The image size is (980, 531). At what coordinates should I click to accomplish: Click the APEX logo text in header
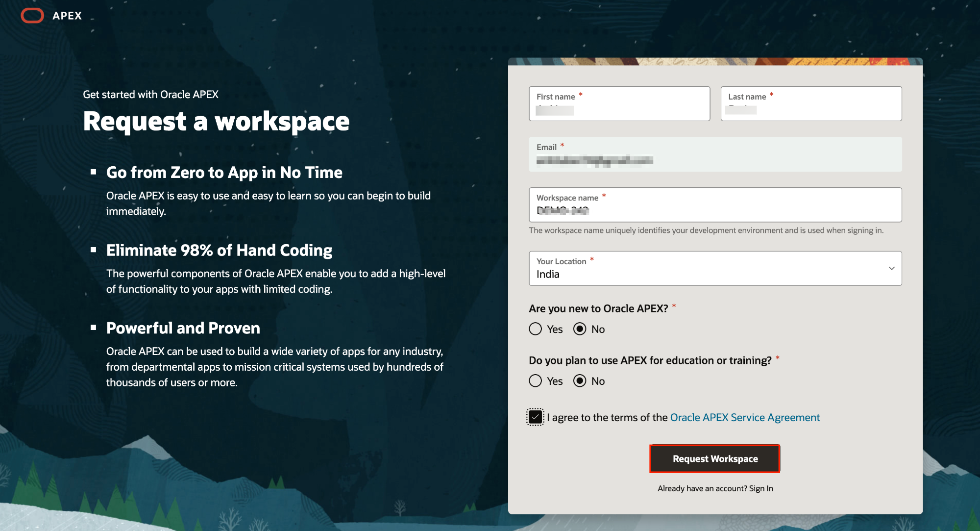(67, 16)
